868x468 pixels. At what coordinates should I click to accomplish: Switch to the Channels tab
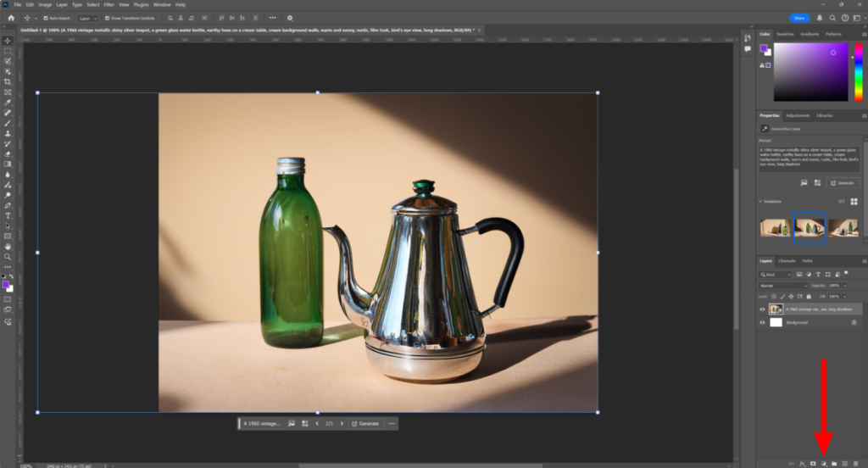coord(787,261)
